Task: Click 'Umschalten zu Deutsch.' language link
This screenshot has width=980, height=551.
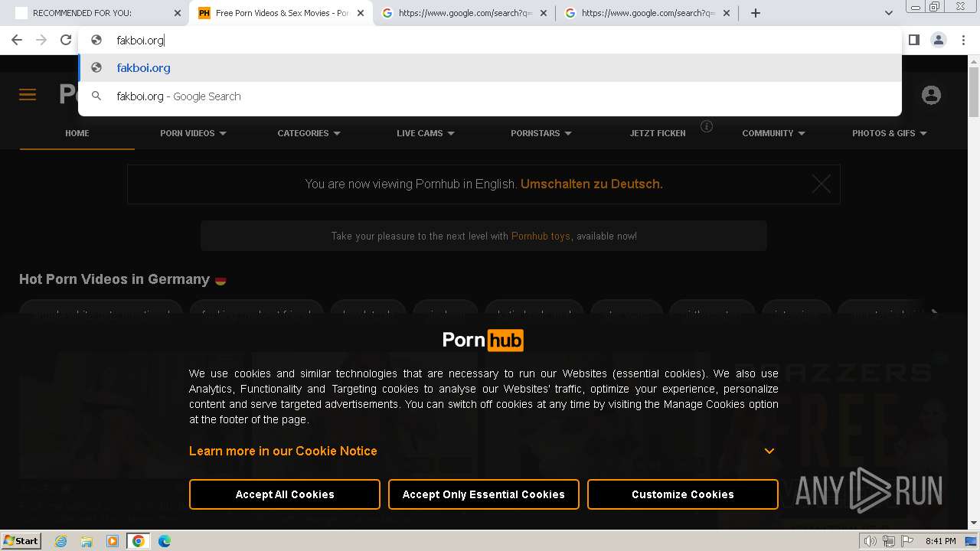Action: point(592,184)
